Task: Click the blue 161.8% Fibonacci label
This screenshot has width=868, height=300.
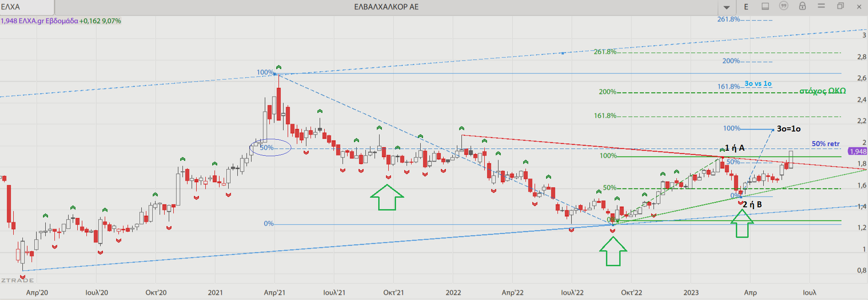Action: (729, 86)
